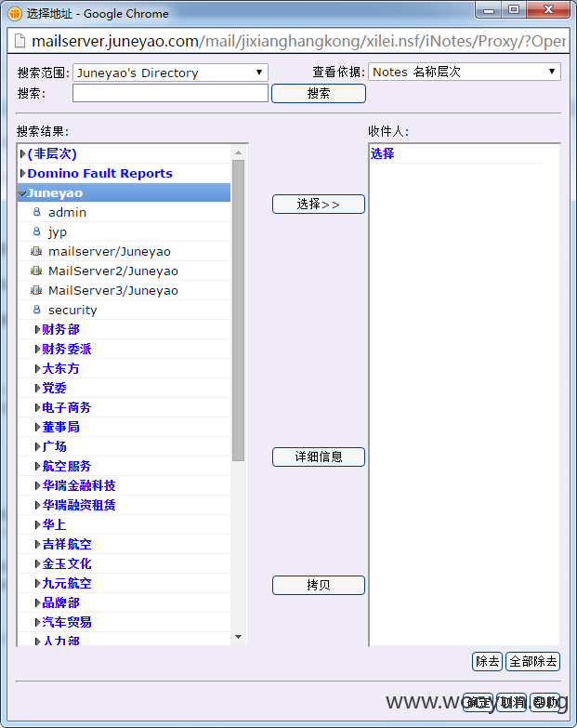The width and height of the screenshot is (577, 728).
Task: Select the mailserver/Juneyao entry text
Action: coord(110,251)
